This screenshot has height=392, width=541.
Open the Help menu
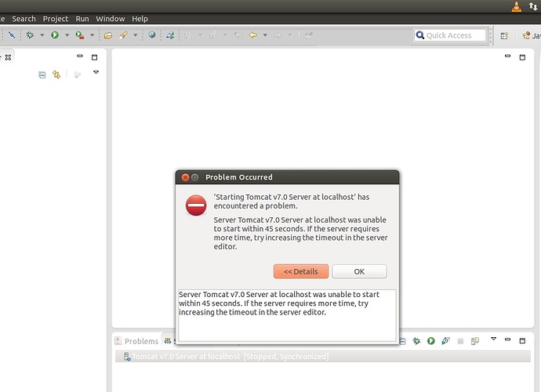(x=140, y=19)
